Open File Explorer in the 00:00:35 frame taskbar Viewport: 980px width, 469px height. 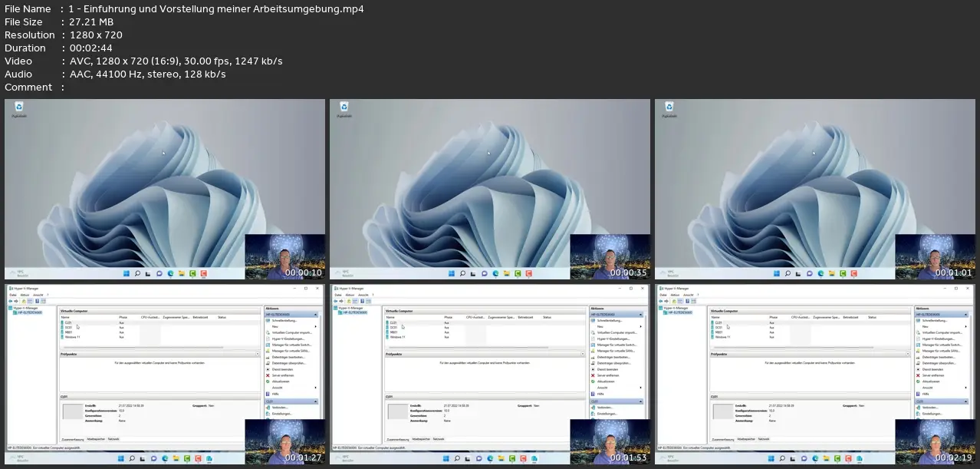(x=506, y=273)
